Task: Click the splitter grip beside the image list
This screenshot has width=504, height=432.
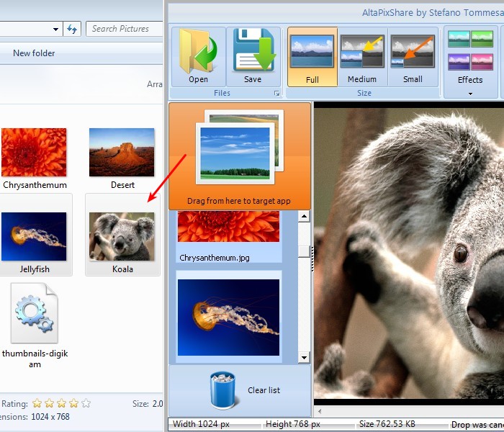Action: click(312, 258)
